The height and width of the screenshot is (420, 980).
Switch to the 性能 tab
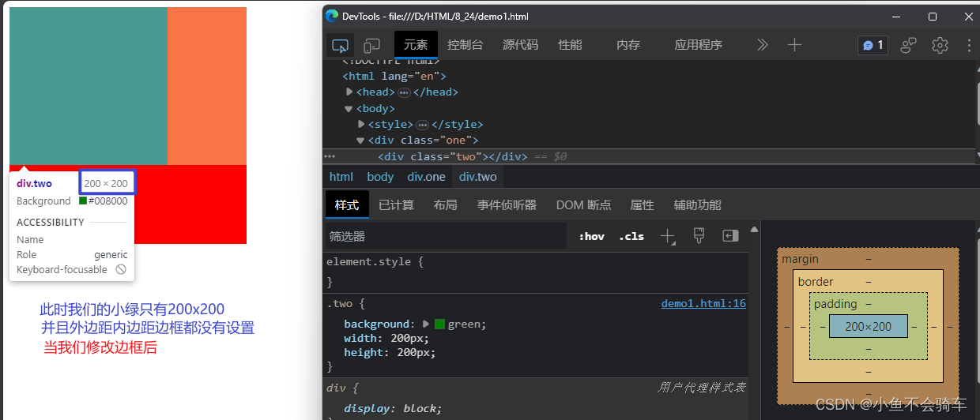[570, 45]
